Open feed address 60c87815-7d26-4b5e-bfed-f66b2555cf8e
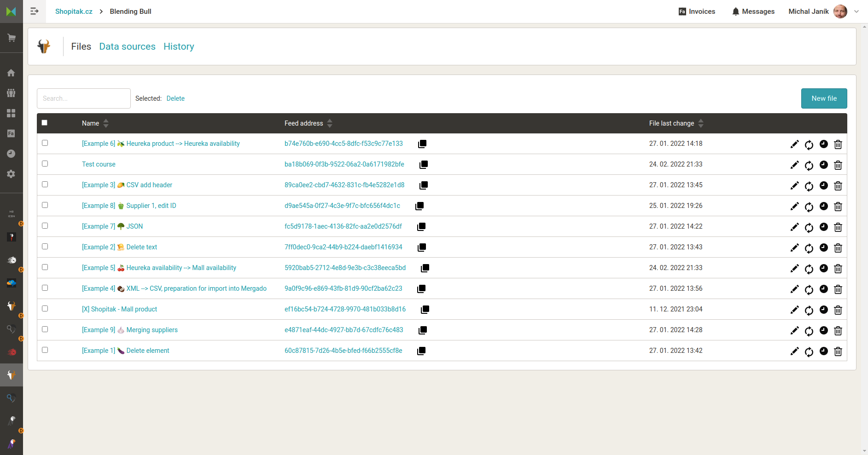This screenshot has width=868, height=455. pos(344,351)
